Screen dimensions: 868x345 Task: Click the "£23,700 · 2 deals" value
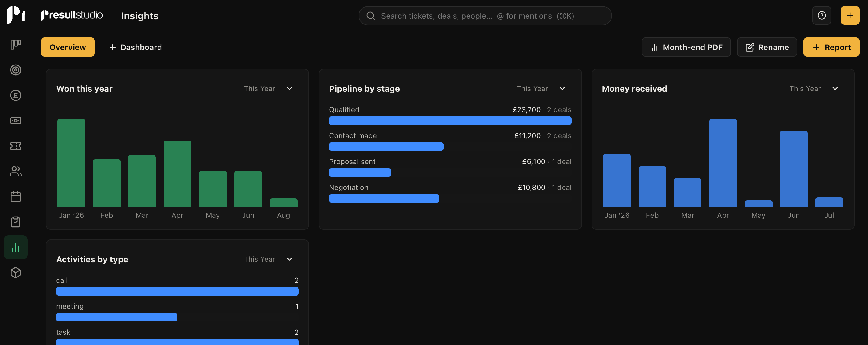[542, 110]
